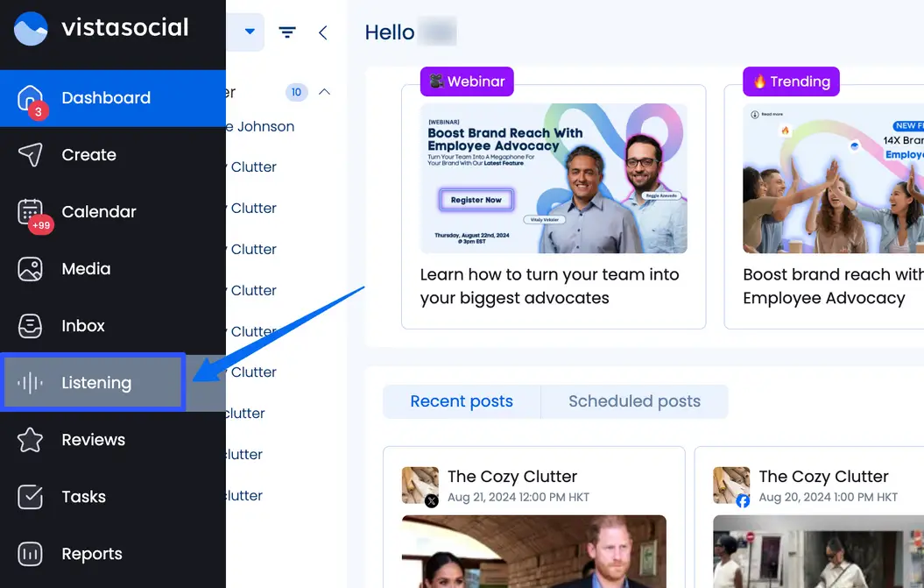Open the Dashboard home icon
The image size is (924, 588).
point(31,97)
